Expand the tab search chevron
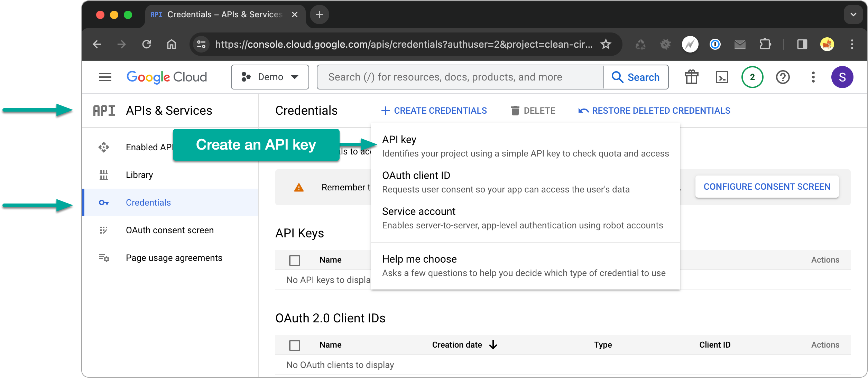This screenshot has height=378, width=868. 853,15
